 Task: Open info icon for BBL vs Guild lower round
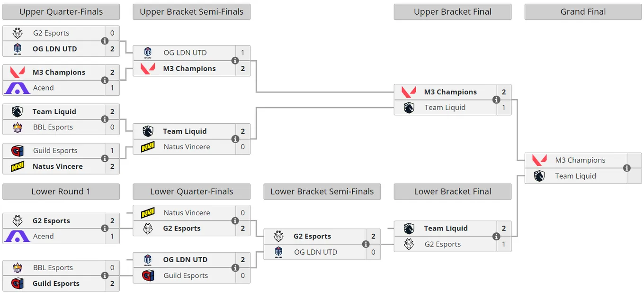point(105,275)
